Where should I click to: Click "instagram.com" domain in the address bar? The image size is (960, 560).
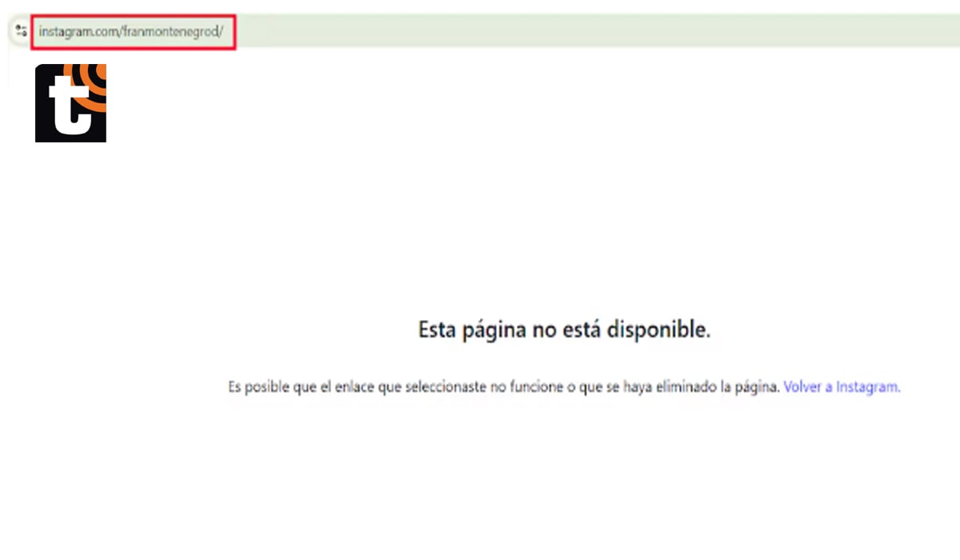click(78, 32)
